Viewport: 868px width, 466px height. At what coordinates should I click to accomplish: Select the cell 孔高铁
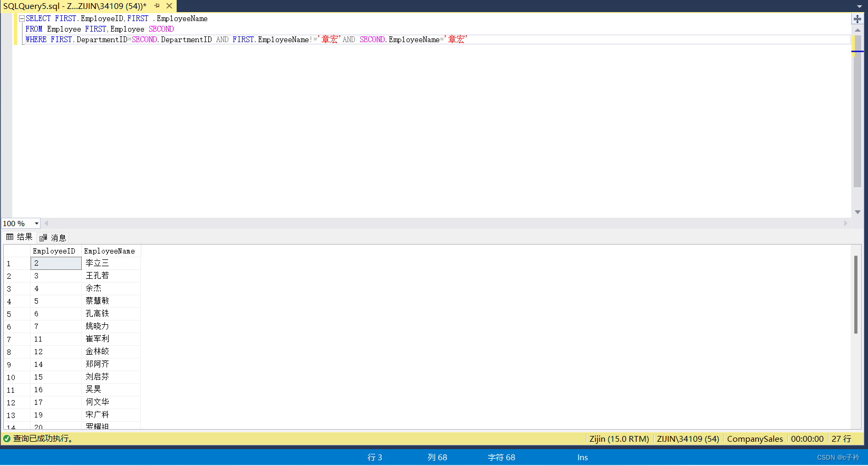point(111,314)
